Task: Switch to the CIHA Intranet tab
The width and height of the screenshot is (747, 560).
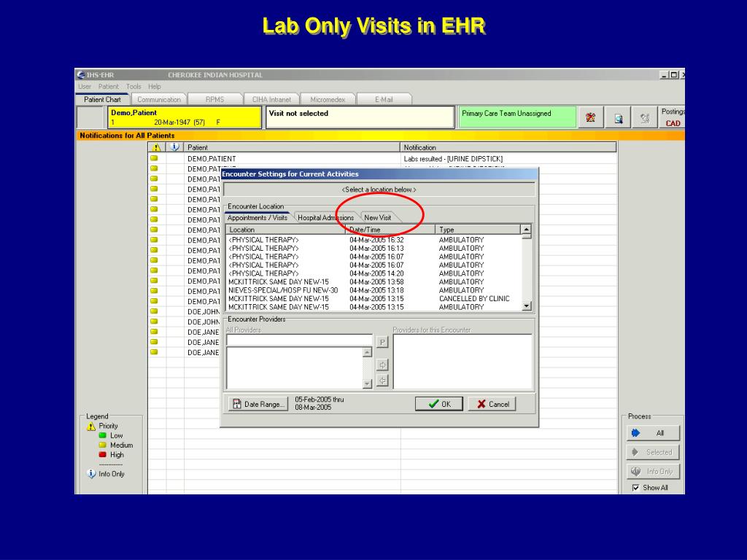Action: [271, 99]
